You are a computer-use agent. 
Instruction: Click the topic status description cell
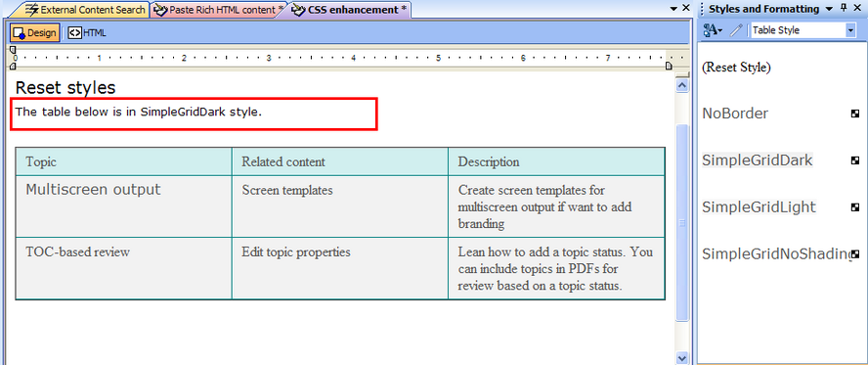(556, 269)
